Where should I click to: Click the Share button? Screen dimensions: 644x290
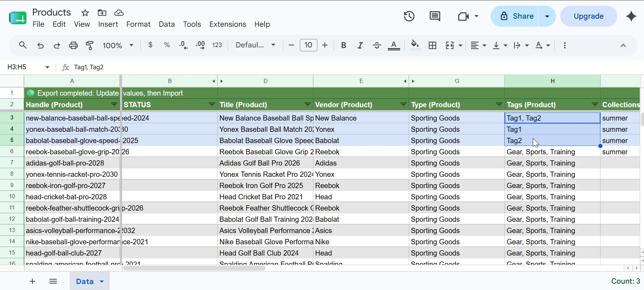click(x=514, y=16)
